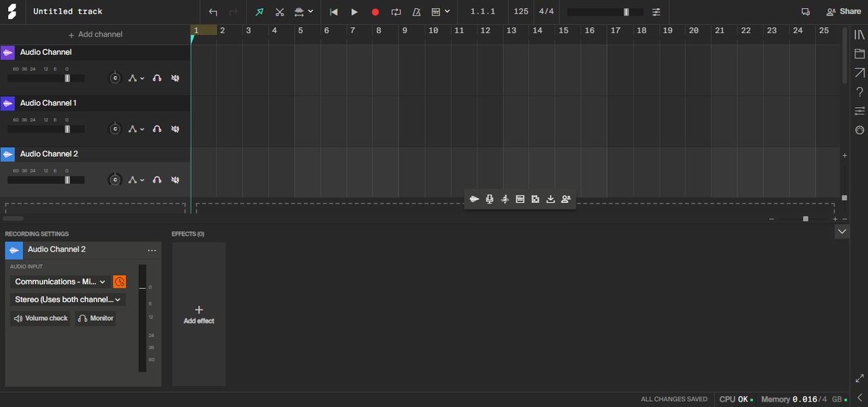Click bar 9 on the timeline ruler
Screen dimensions: 868x407
click(405, 31)
